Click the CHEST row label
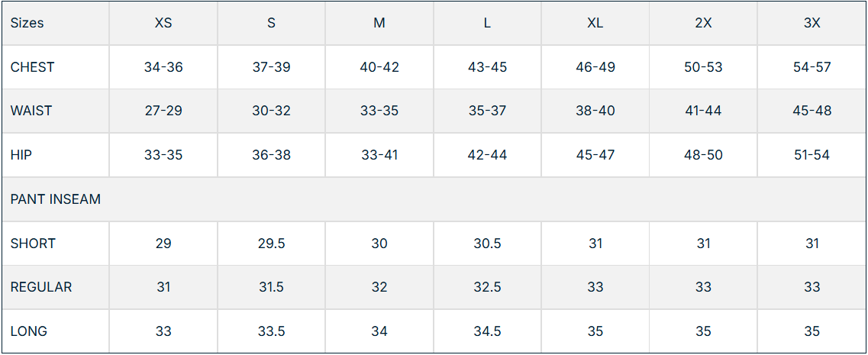Viewport: 868px width, 355px height. pos(33,67)
